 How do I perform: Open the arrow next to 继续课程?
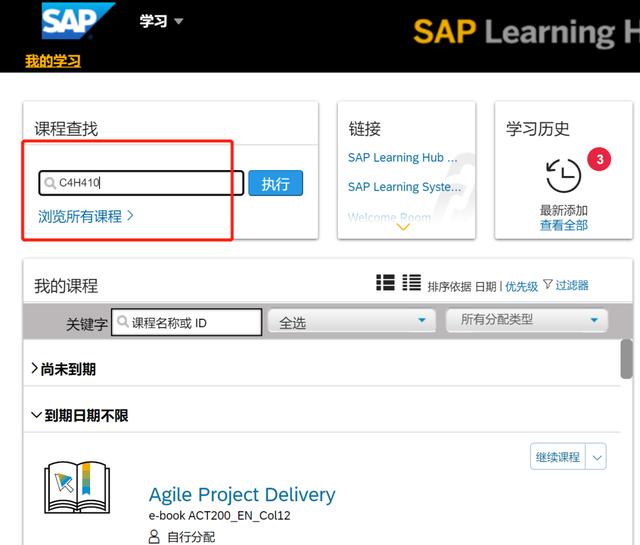point(596,457)
